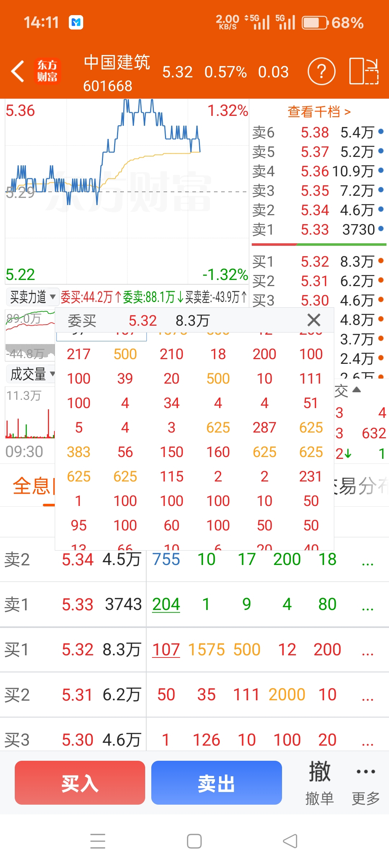Select the 1575 order in 买1 queue
389x868 pixels.
click(206, 650)
